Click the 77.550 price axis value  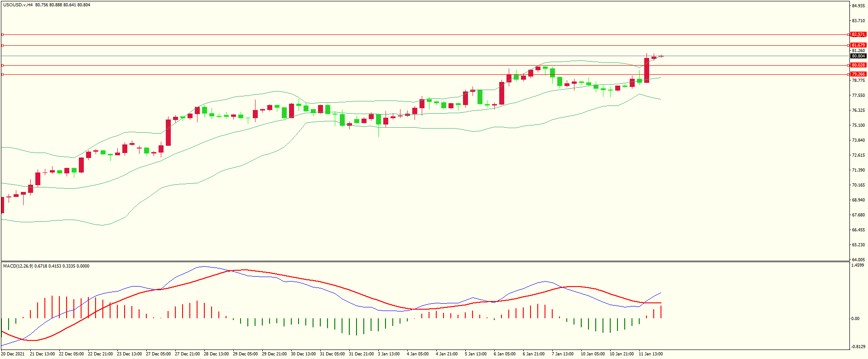click(x=858, y=96)
